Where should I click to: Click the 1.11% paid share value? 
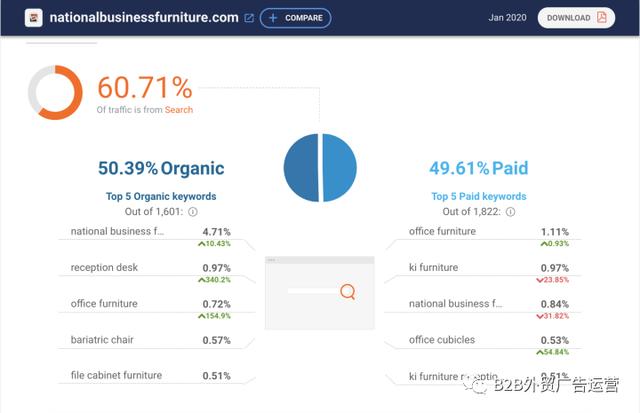pyautogui.click(x=555, y=232)
